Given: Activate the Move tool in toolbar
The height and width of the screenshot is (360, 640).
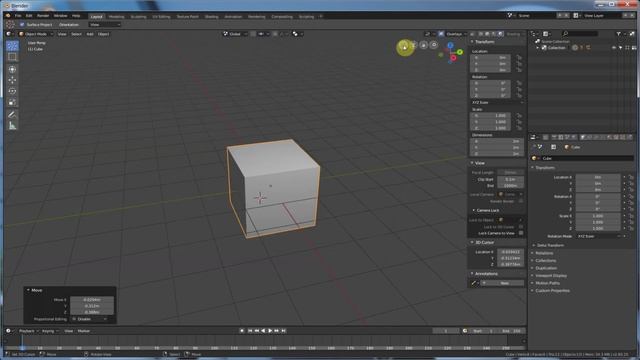Looking at the screenshot, I should click(12, 80).
